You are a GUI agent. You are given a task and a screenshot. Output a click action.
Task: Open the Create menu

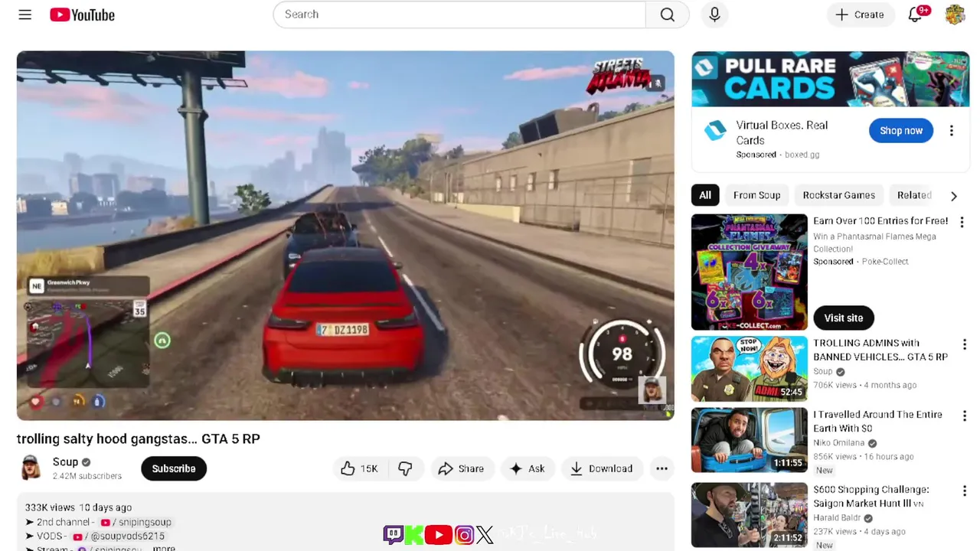click(x=860, y=15)
